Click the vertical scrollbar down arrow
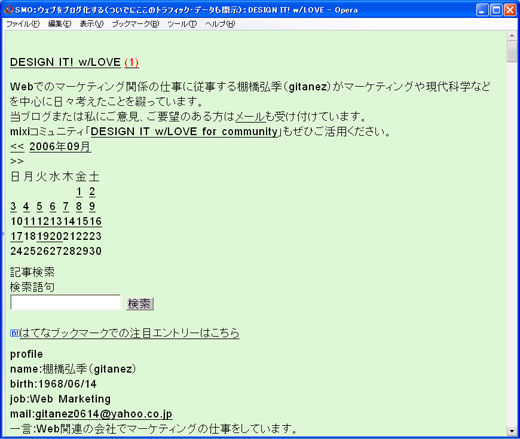 512,430
